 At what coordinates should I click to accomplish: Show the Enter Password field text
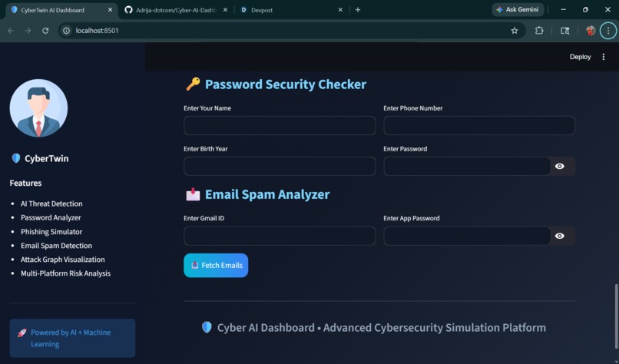tap(559, 166)
